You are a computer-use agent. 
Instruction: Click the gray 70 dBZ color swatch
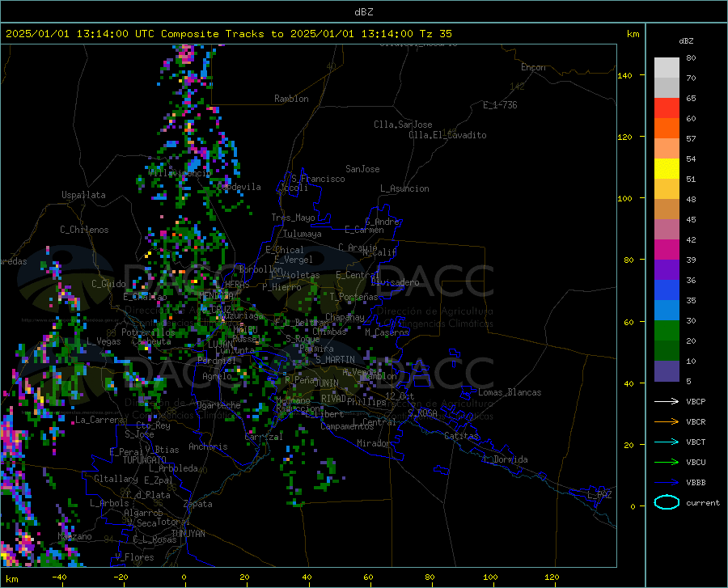(x=667, y=87)
